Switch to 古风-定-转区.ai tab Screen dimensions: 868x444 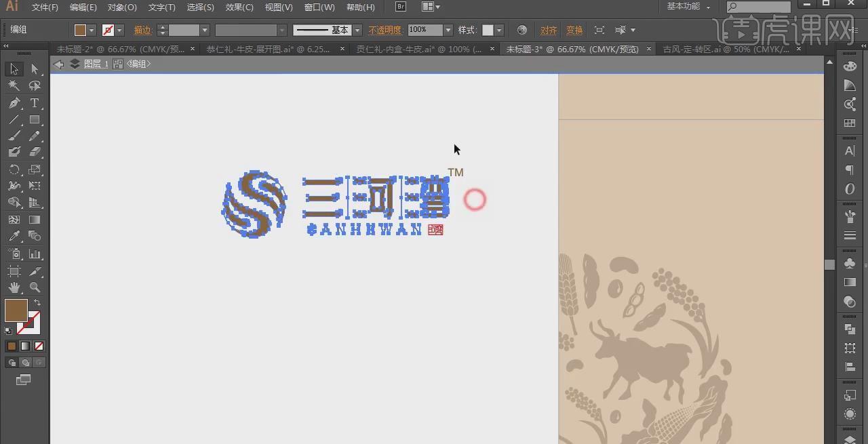pyautogui.click(x=726, y=49)
